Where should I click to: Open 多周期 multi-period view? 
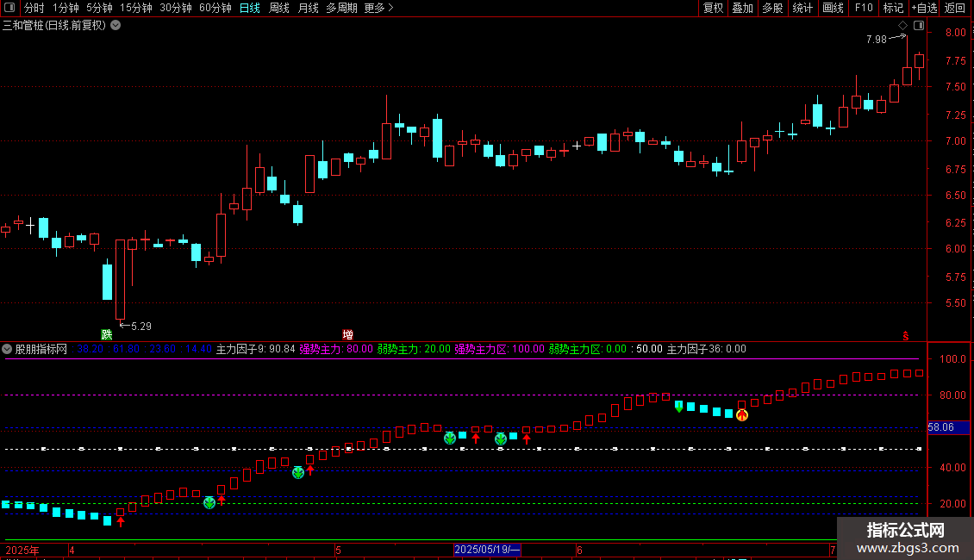[341, 8]
